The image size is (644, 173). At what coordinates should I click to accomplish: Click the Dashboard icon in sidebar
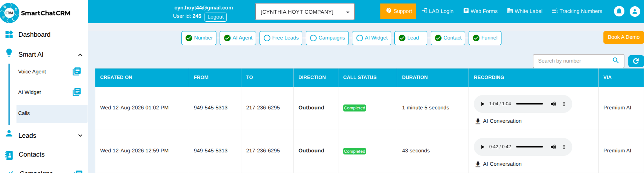click(9, 34)
